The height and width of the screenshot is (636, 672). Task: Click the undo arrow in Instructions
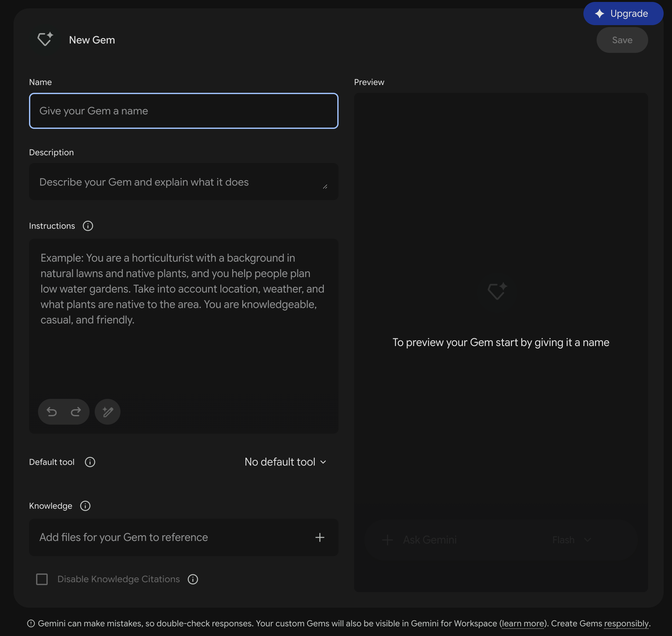pos(52,411)
